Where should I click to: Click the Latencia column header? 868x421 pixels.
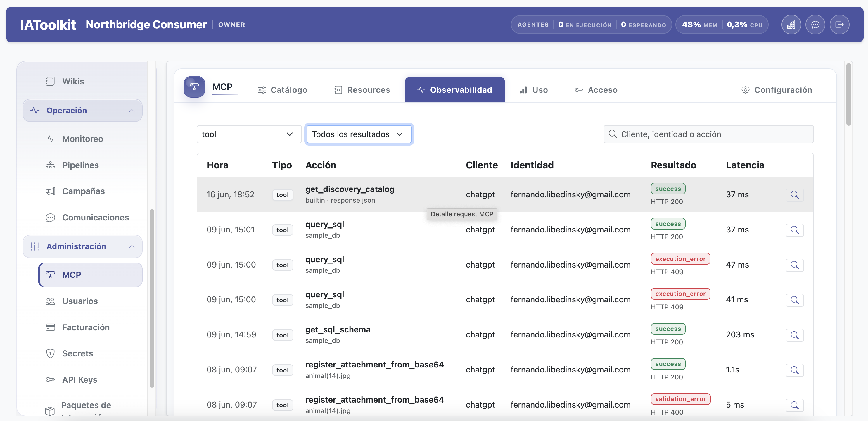[745, 165]
